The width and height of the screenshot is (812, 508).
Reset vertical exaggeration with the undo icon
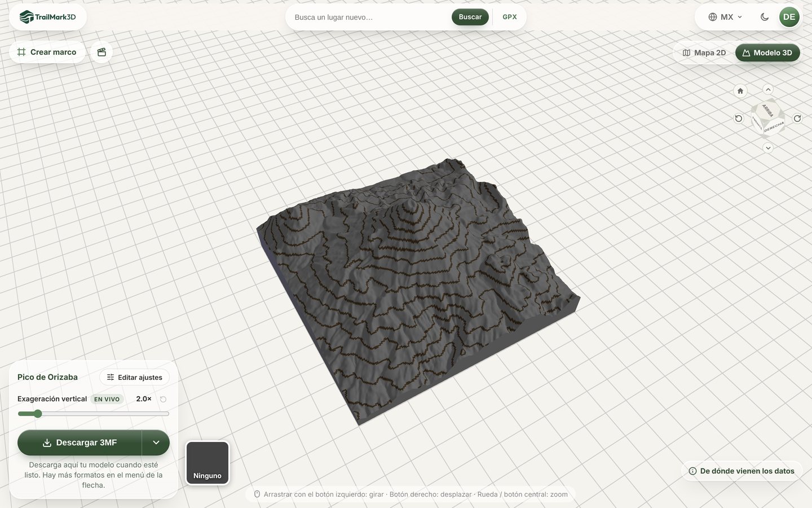(163, 399)
